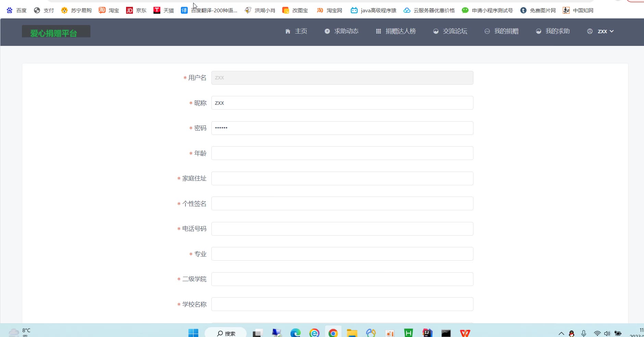Open the Wi-Fi network tray icon
The image size is (644, 337).
click(x=597, y=333)
